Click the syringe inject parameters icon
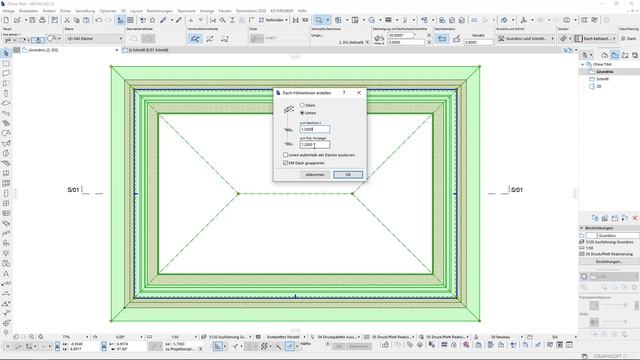The image size is (640, 360). click(178, 20)
